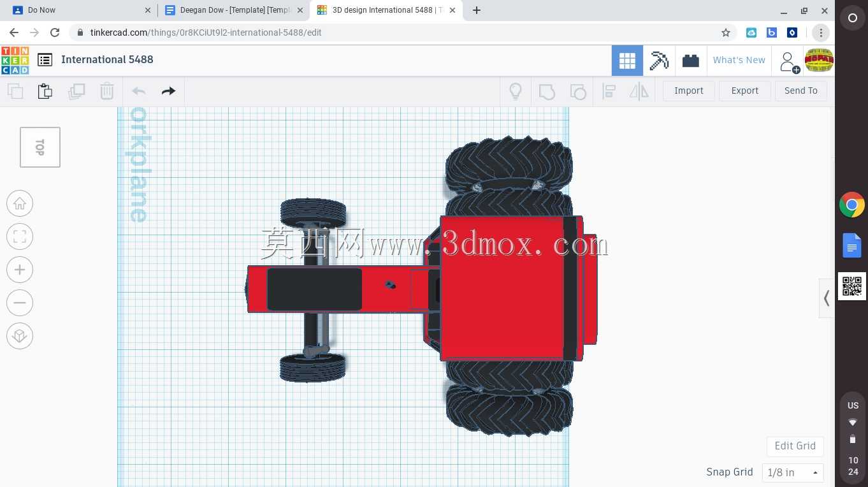Select the 3D design International 5488 tab

(x=386, y=10)
